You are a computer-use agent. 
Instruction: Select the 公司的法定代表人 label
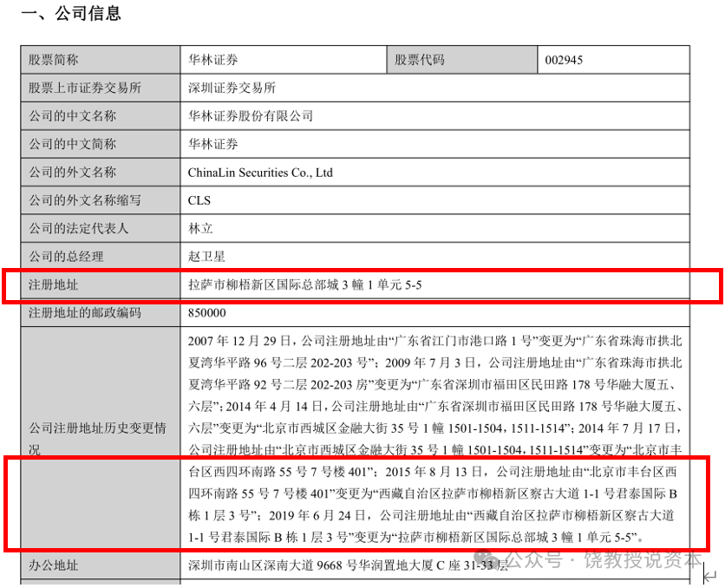pyautogui.click(x=78, y=228)
